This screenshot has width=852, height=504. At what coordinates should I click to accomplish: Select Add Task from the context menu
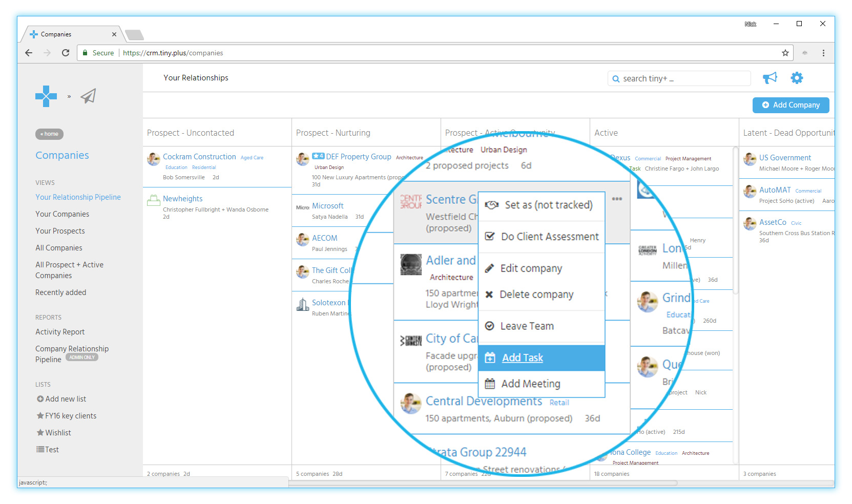click(542, 358)
